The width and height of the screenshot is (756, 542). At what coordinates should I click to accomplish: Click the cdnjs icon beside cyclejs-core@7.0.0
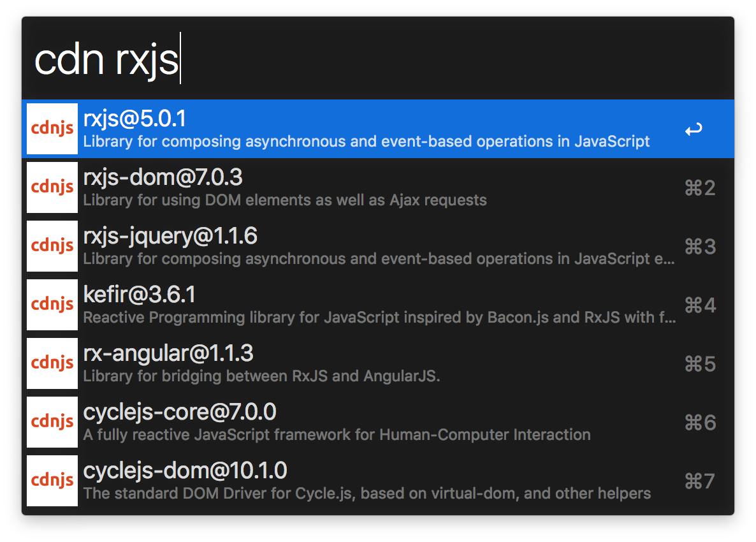point(52,422)
